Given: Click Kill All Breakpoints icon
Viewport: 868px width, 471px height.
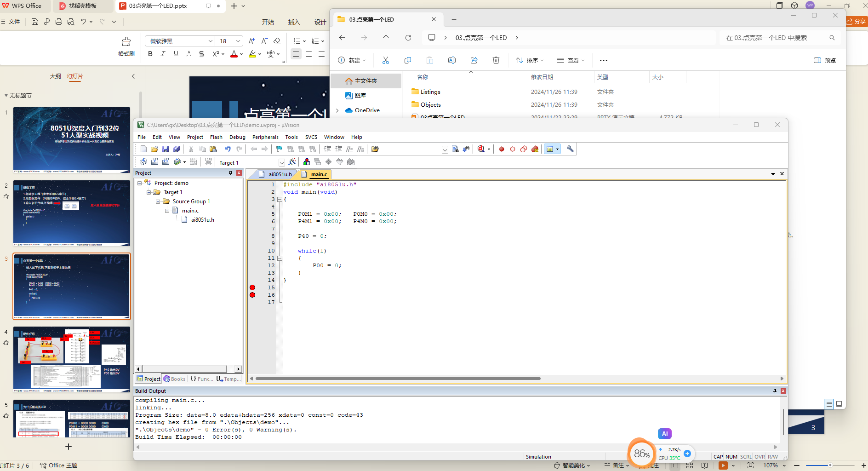Looking at the screenshot, I should pos(535,149).
